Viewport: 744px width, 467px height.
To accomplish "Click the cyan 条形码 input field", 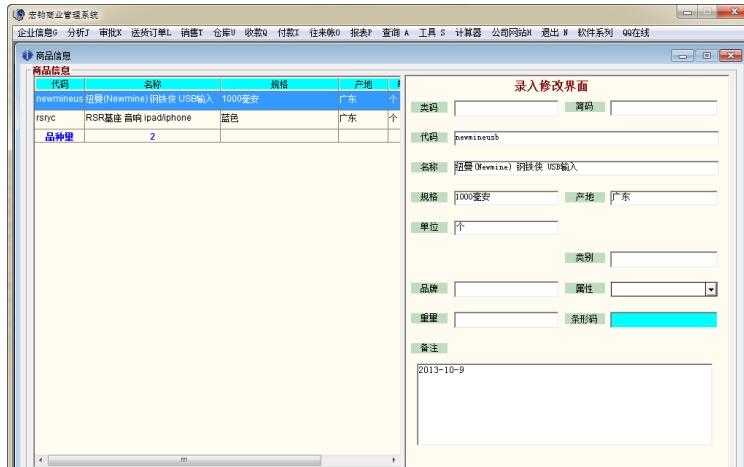I will [x=663, y=319].
